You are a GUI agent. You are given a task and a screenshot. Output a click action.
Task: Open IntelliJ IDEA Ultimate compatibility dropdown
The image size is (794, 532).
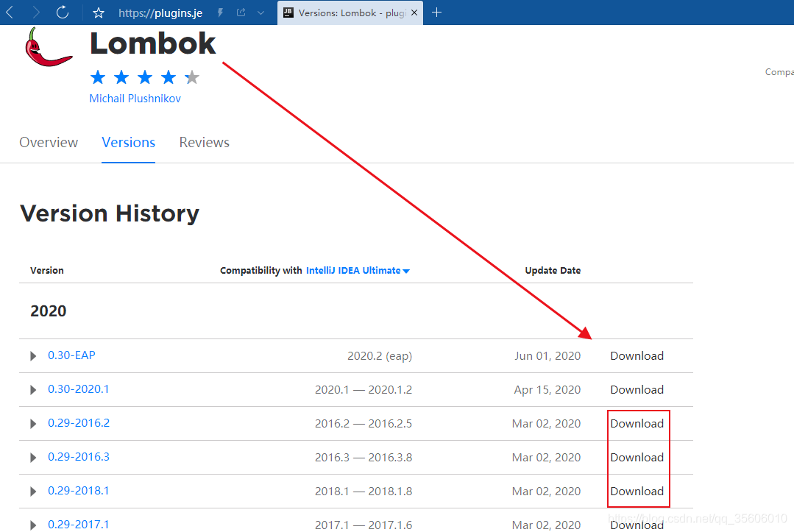click(x=358, y=270)
